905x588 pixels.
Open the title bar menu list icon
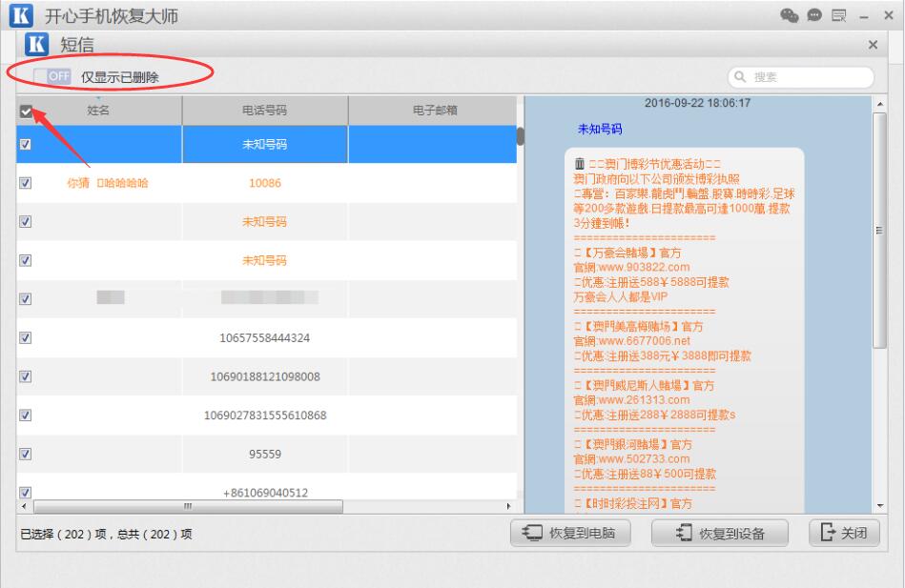(838, 15)
